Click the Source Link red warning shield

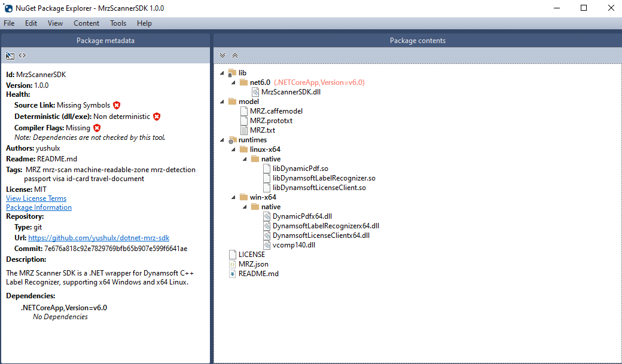pyautogui.click(x=117, y=105)
